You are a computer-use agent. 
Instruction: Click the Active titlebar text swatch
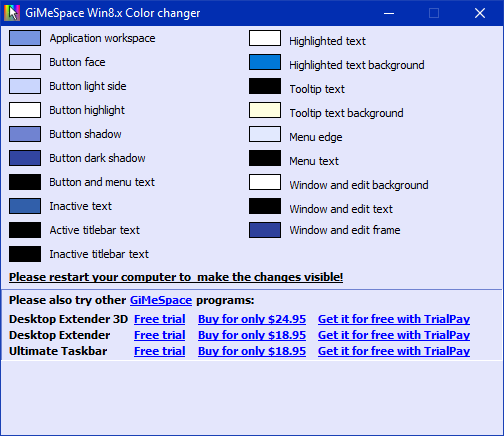(25, 230)
